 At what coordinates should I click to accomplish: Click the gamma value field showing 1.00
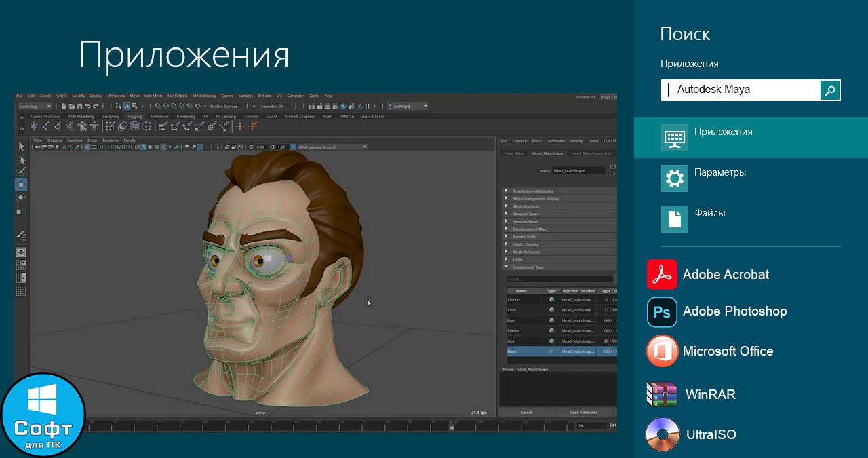point(281,147)
